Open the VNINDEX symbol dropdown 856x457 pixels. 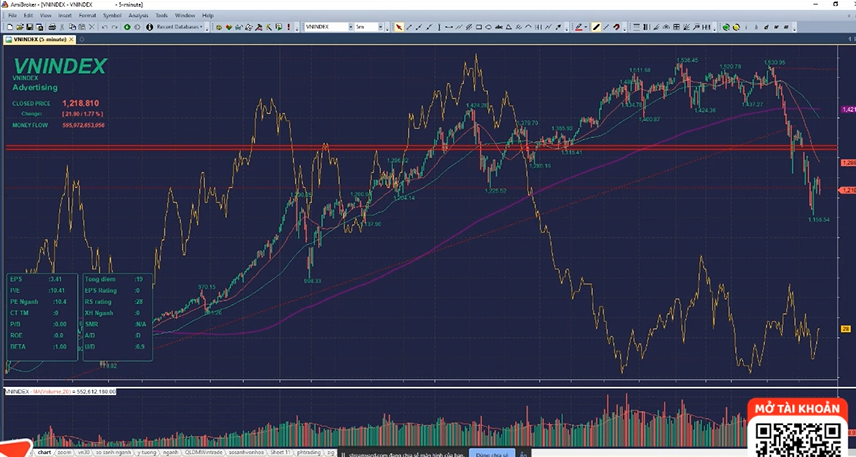347,27
